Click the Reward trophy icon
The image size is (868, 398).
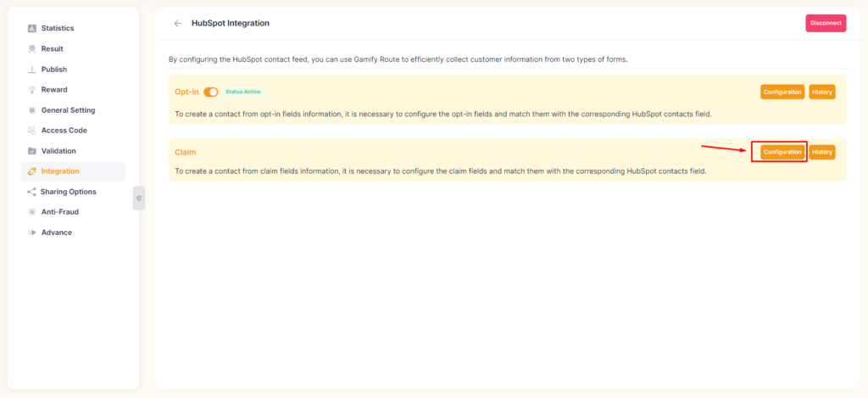pyautogui.click(x=32, y=90)
